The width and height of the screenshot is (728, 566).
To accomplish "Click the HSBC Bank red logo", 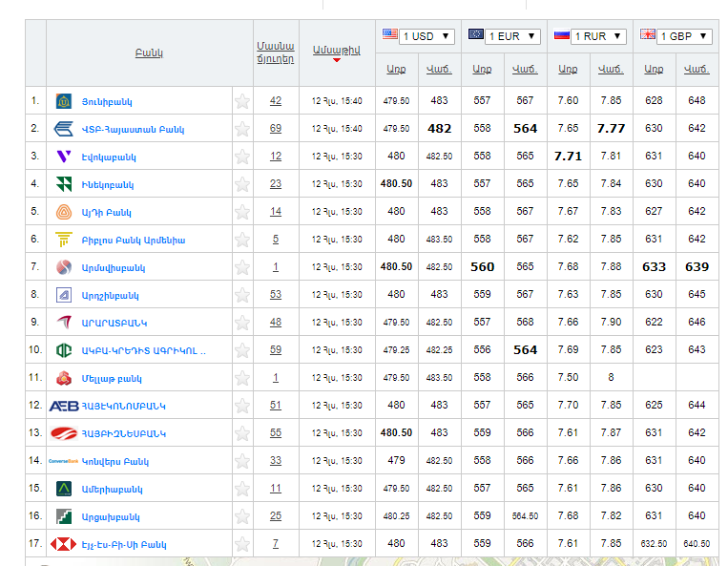I will (x=64, y=544).
